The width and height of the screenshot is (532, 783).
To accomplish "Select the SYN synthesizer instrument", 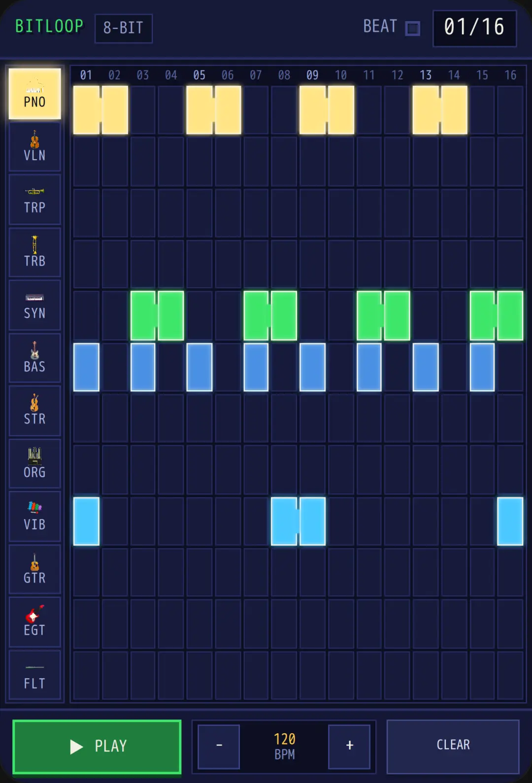I will (x=34, y=305).
